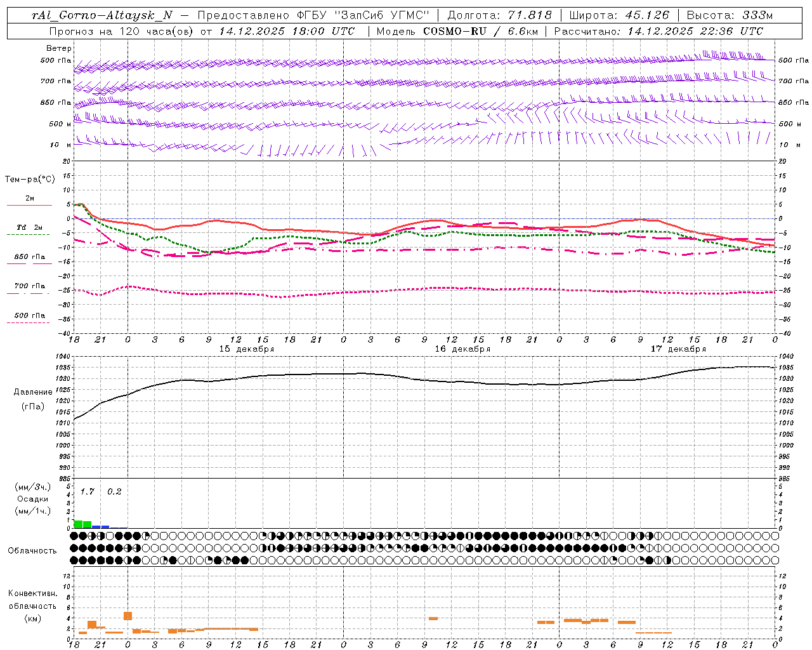Viewport: 812px width, 650px height.
Task: Click the Широта: 45.126 latitude value
Action: click(x=619, y=15)
